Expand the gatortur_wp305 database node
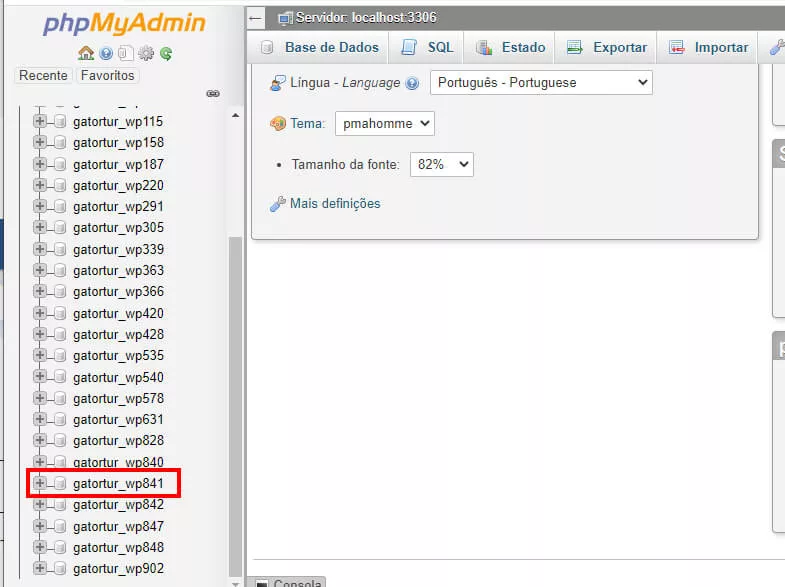The image size is (785, 587). coord(40,227)
